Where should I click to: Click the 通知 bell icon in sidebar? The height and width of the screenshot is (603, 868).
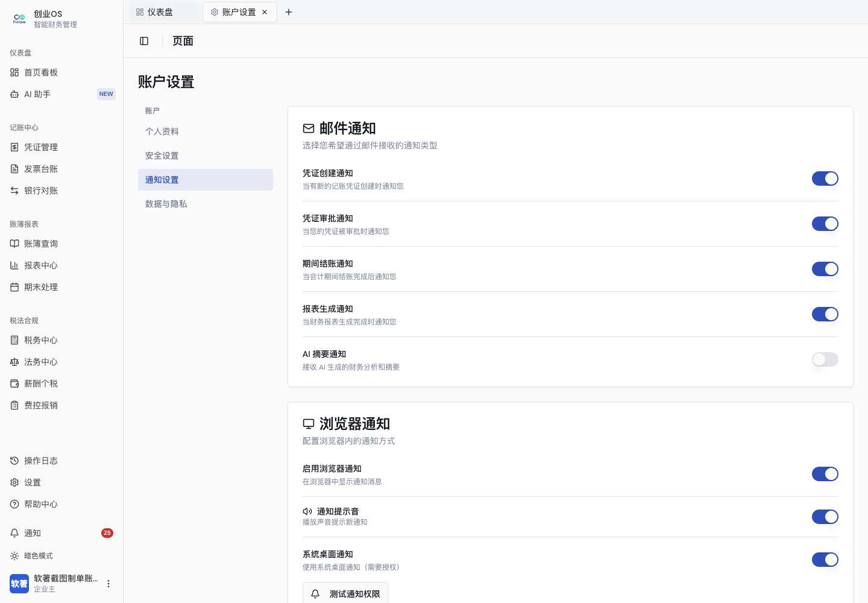14,533
